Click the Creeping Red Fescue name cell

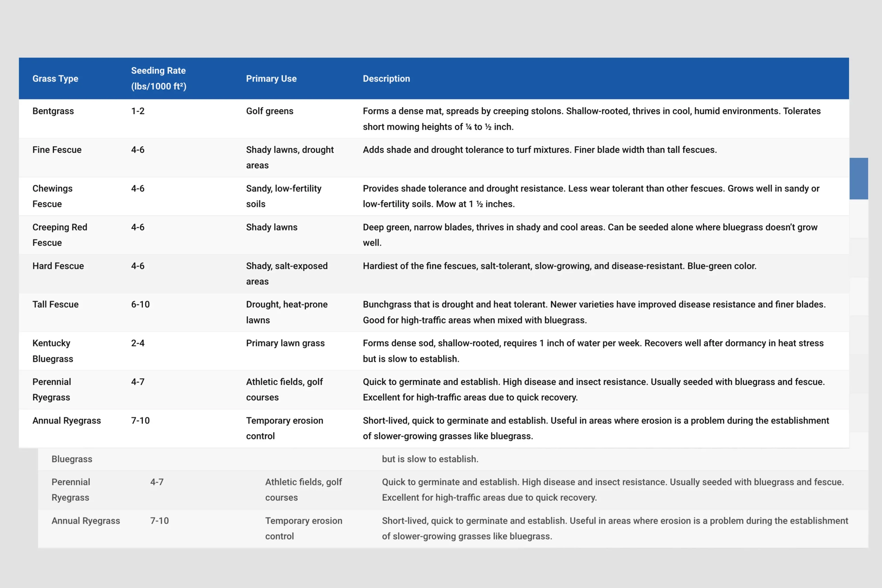(x=60, y=235)
